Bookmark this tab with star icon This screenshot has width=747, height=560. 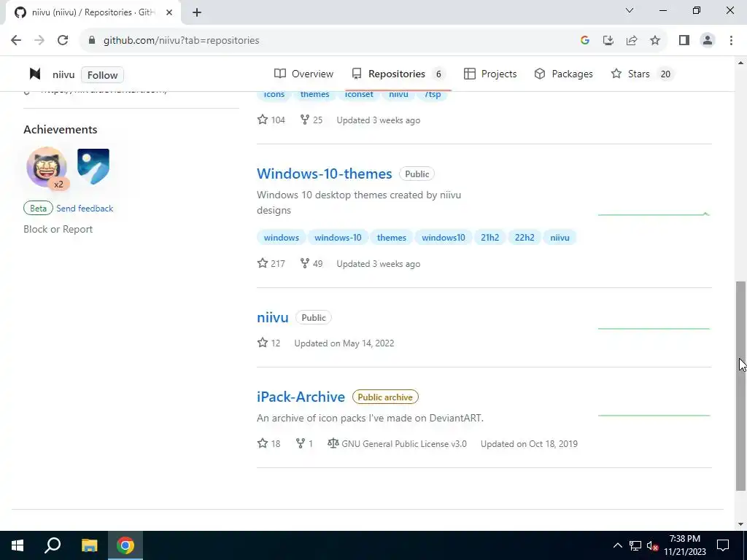pyautogui.click(x=655, y=41)
